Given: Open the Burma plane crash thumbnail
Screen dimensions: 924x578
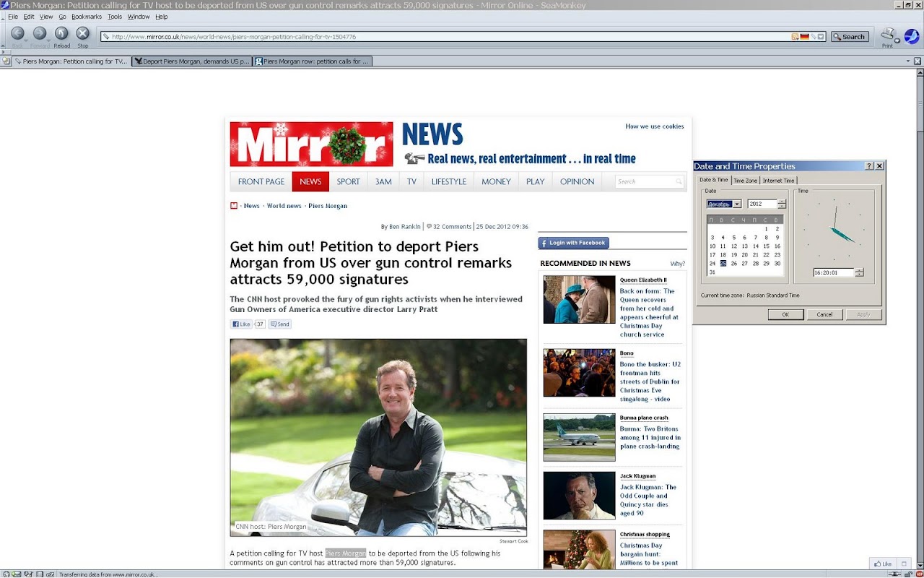Looking at the screenshot, I should click(579, 437).
